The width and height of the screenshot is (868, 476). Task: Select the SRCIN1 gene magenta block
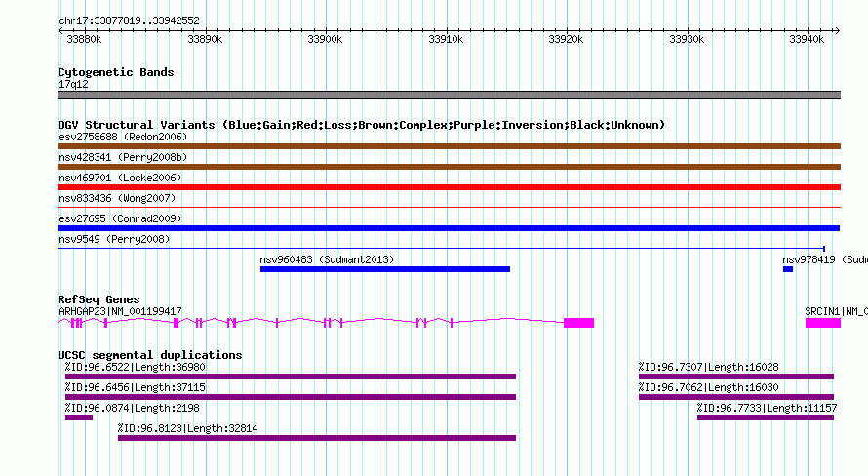click(x=822, y=323)
